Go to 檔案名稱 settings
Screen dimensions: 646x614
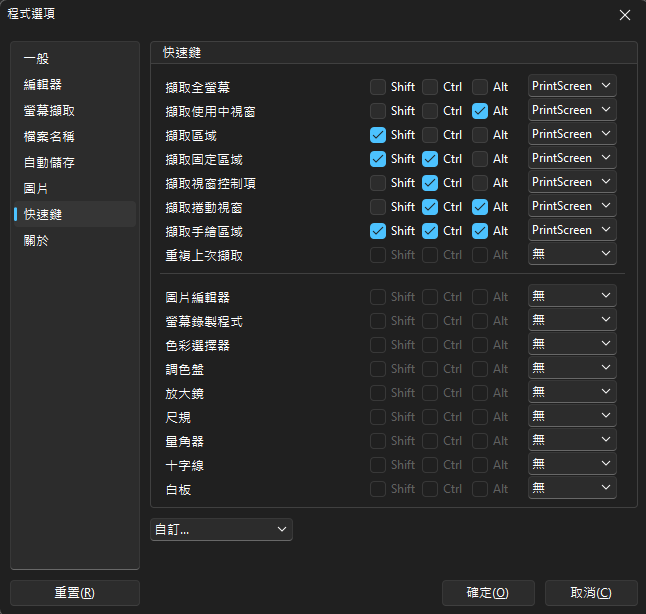75,136
